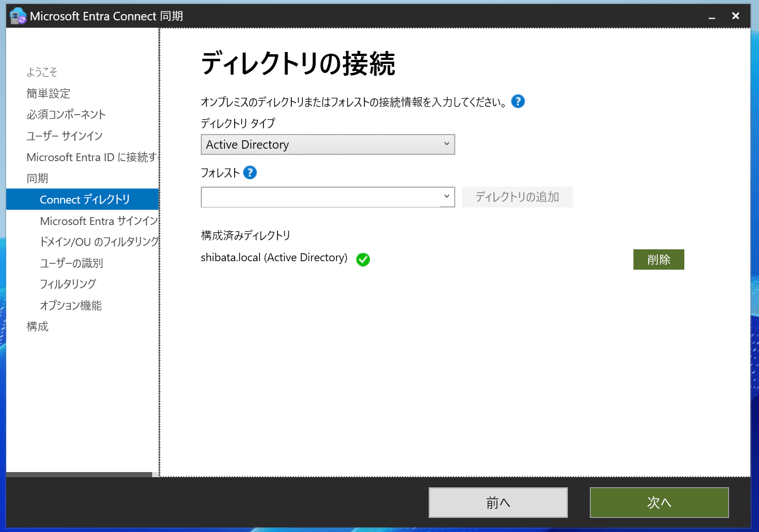Click the Microsoft Entra Connect app icon

click(18, 16)
